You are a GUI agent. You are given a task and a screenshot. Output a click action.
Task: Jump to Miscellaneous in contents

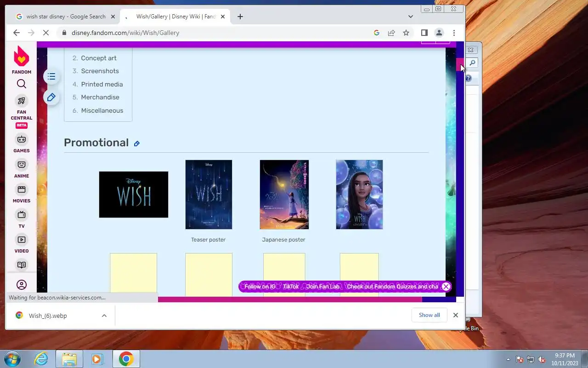point(102,110)
